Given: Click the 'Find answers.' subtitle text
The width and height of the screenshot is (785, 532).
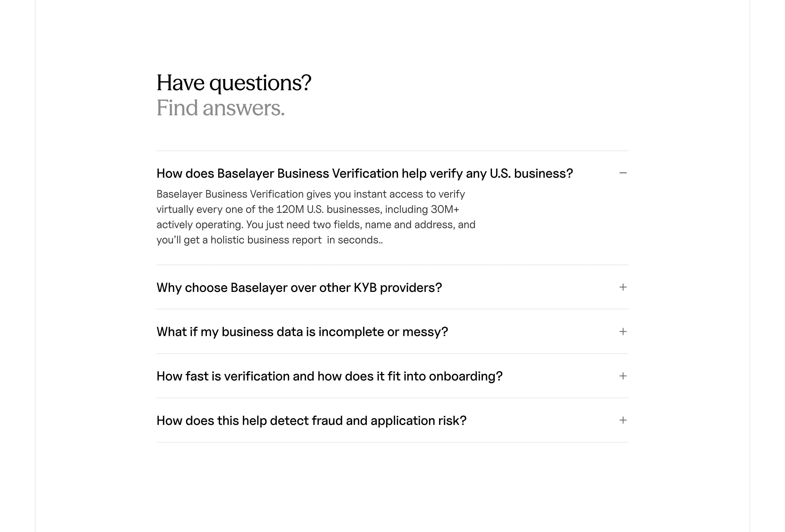Looking at the screenshot, I should 220,109.
